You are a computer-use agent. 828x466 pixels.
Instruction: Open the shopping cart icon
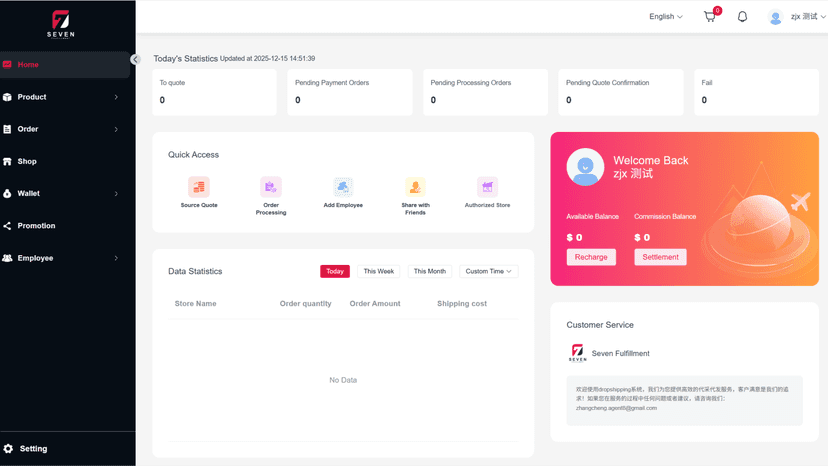click(x=711, y=16)
